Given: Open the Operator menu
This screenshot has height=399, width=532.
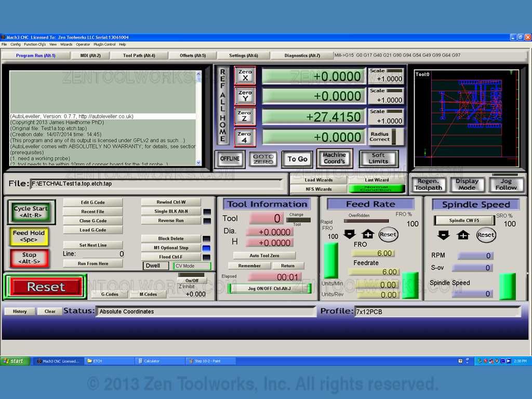Looking at the screenshot, I should point(83,45).
